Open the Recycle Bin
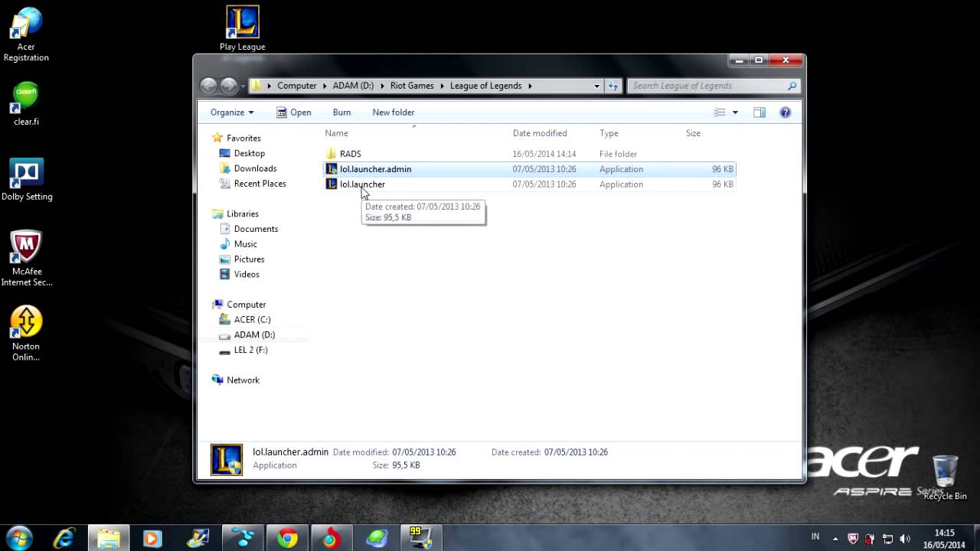This screenshot has width=980, height=551. 945,478
